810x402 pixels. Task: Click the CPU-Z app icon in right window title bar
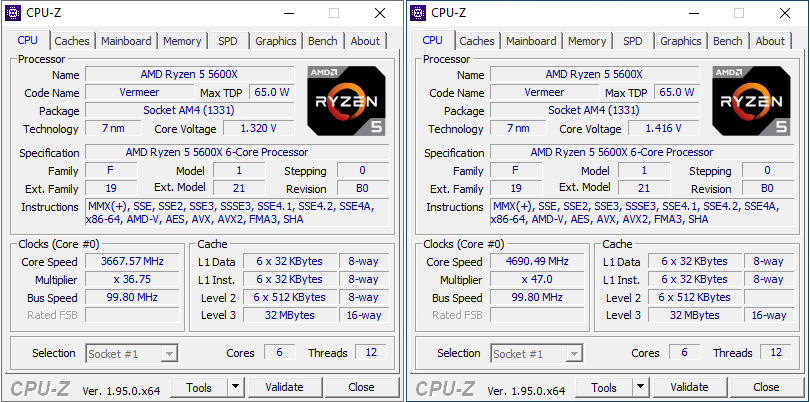418,12
